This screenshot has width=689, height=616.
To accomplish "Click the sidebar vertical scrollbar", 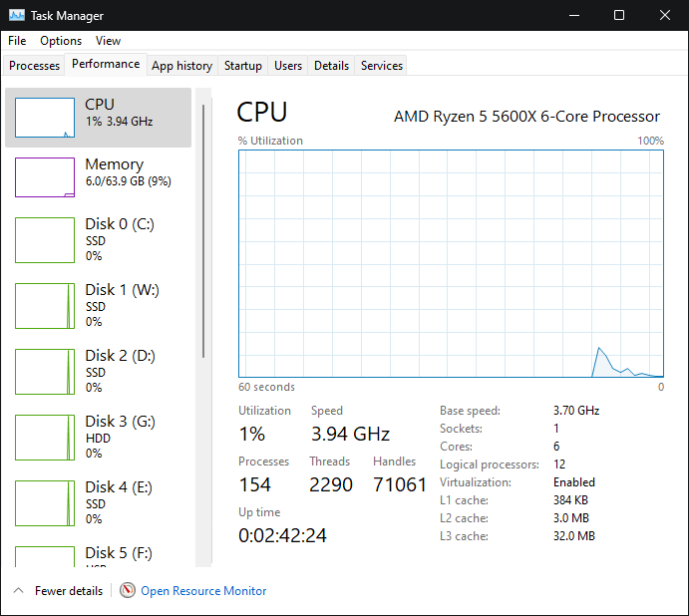I will click(x=203, y=231).
